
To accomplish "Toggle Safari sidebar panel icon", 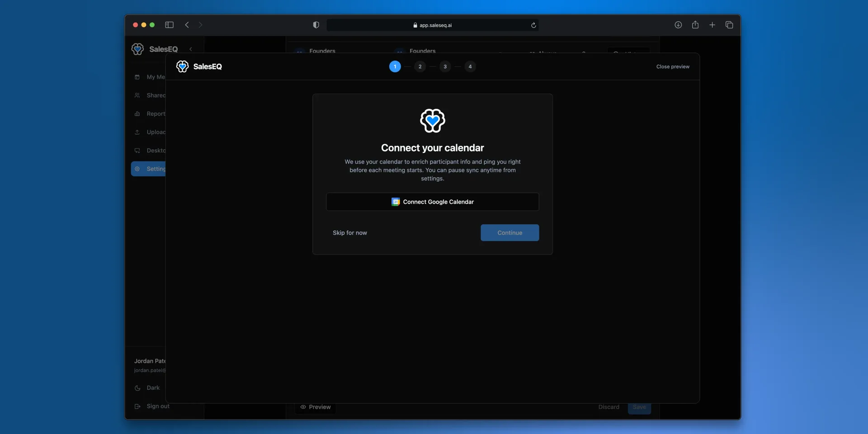I will pyautogui.click(x=170, y=25).
